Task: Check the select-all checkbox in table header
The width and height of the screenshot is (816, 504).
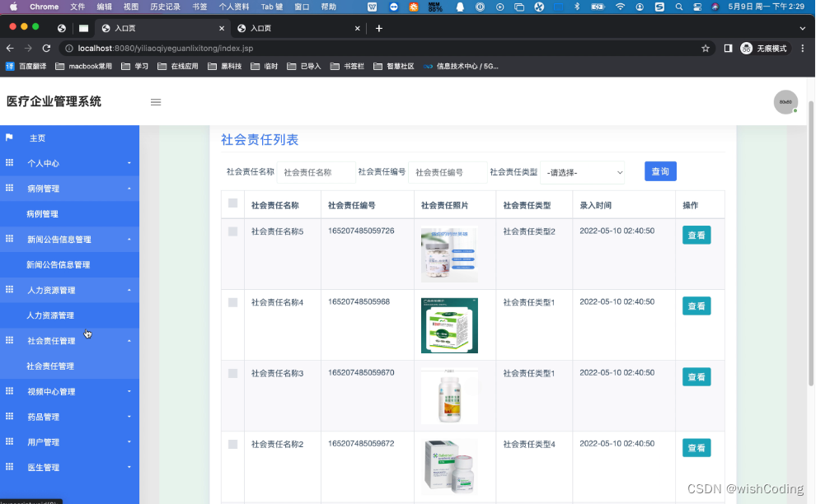Action: click(232, 204)
